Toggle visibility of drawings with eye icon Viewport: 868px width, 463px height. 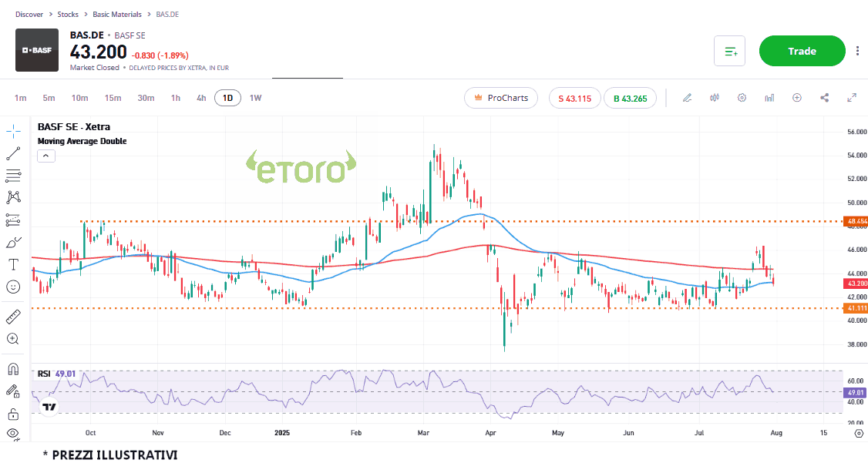coord(13,434)
